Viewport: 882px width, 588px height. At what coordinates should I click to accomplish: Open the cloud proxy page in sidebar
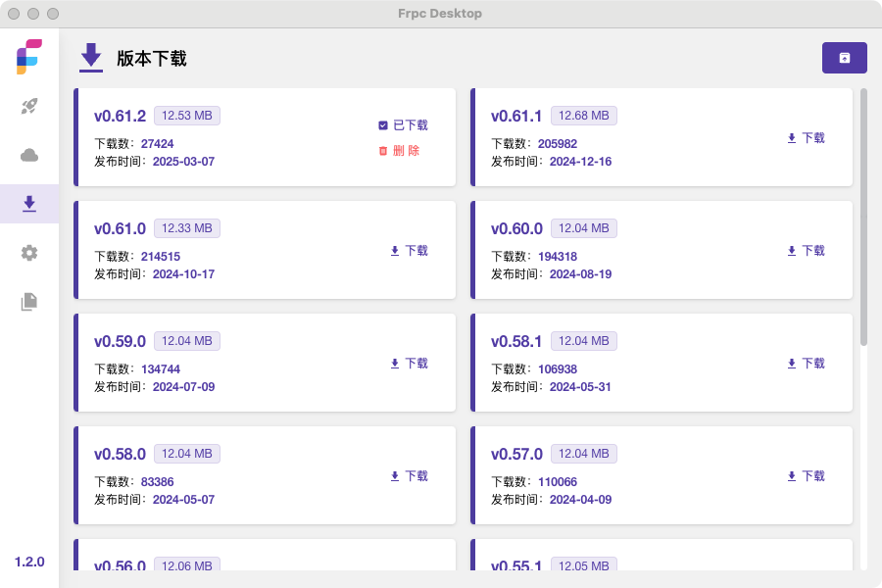click(29, 155)
